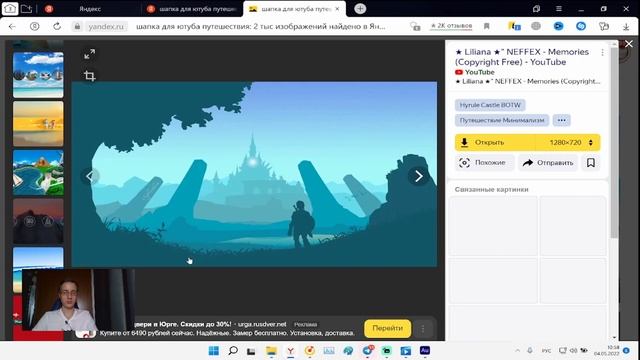Click the bookmark icon next to Отправить
This screenshot has width=640, height=360.
[x=591, y=162]
